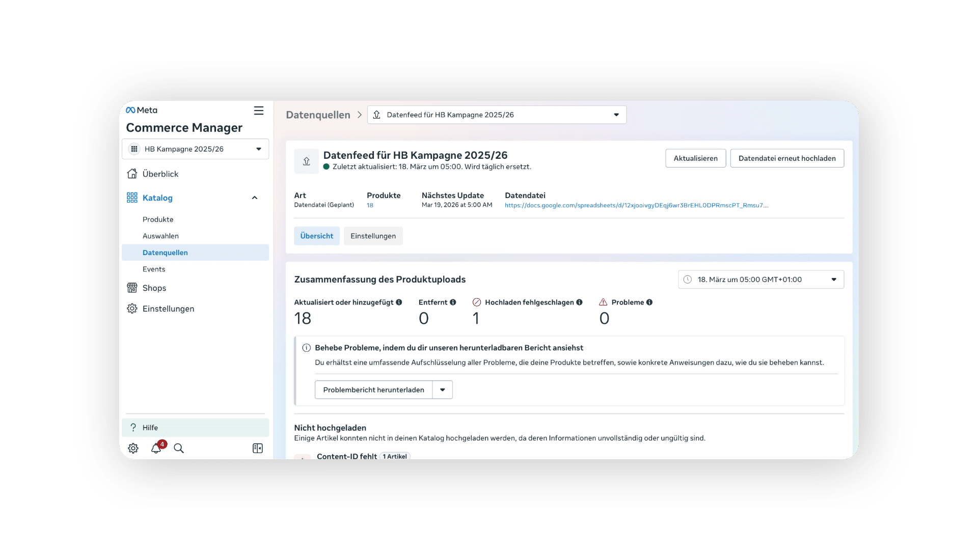Click info icon next to Aktualisiert oder hinzugefügt
The height and width of the screenshot is (560, 978).
pos(399,302)
